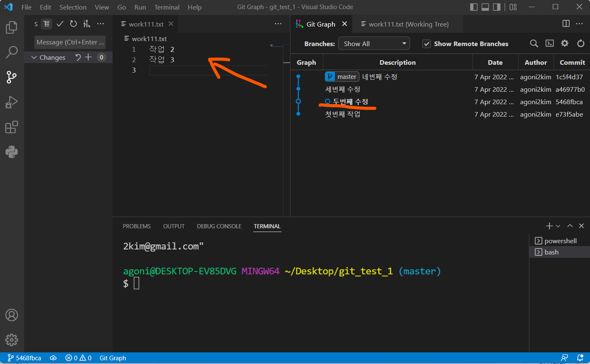Open Git Graph from source control toolbar
Viewport: 590px width, 364px height.
(x=86, y=24)
